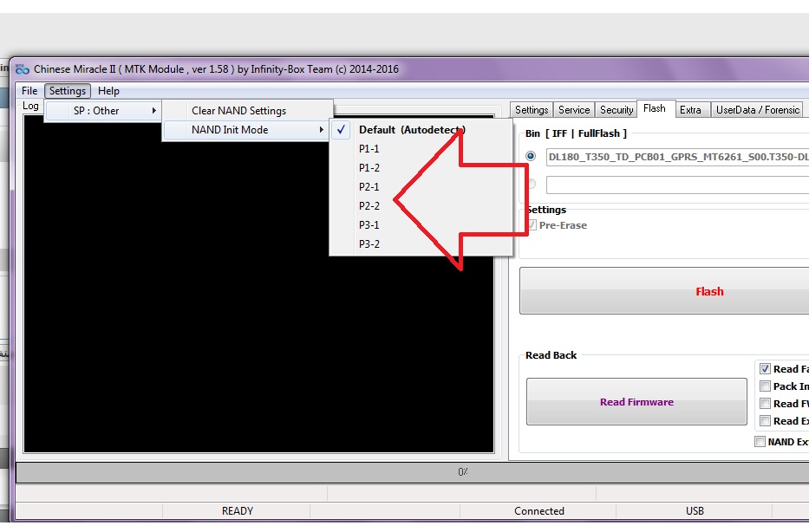Viewport: 809px width, 532px height.
Task: Switch to the Settings tab
Action: point(532,110)
